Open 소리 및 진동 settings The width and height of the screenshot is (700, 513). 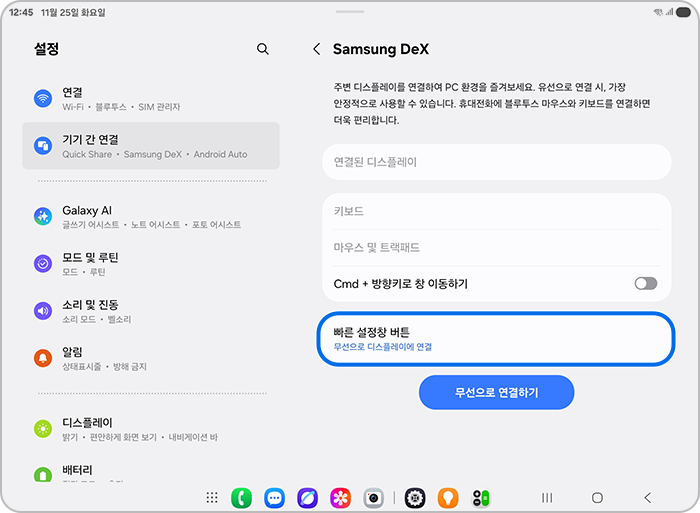click(x=151, y=311)
